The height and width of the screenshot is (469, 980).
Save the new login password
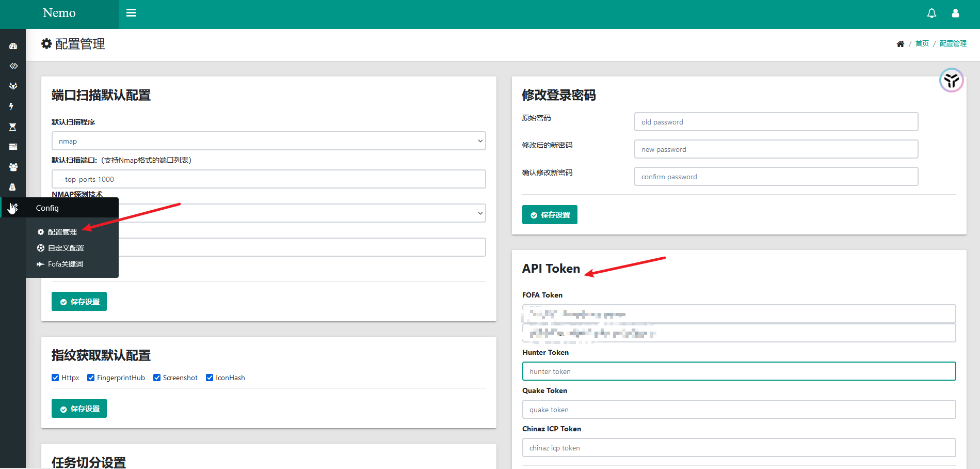point(550,215)
